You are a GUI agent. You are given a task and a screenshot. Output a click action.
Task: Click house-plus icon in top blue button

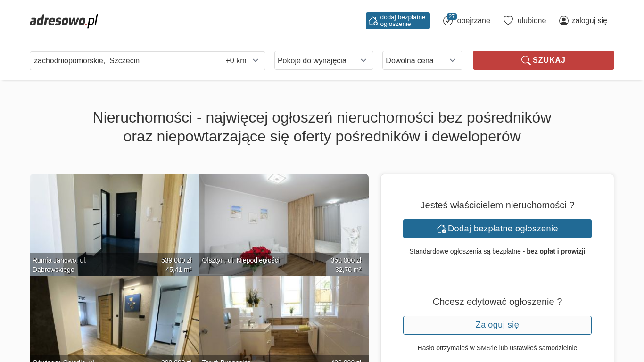click(x=373, y=21)
